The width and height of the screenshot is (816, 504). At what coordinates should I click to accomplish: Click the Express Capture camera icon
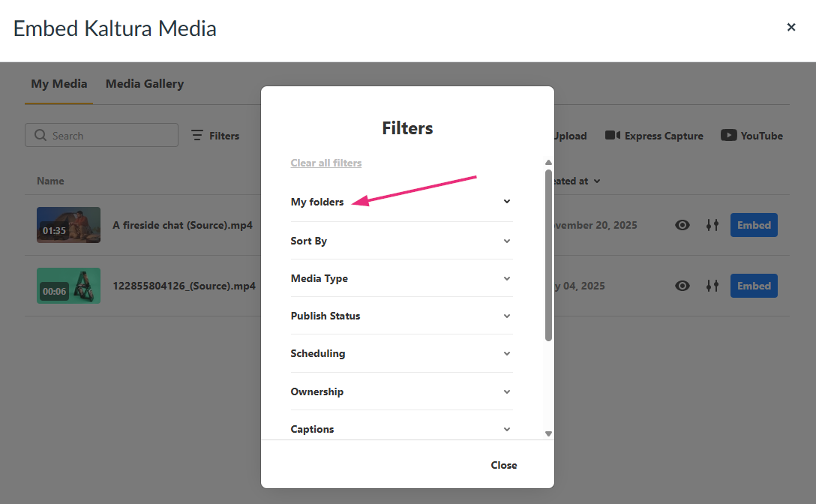pos(613,136)
